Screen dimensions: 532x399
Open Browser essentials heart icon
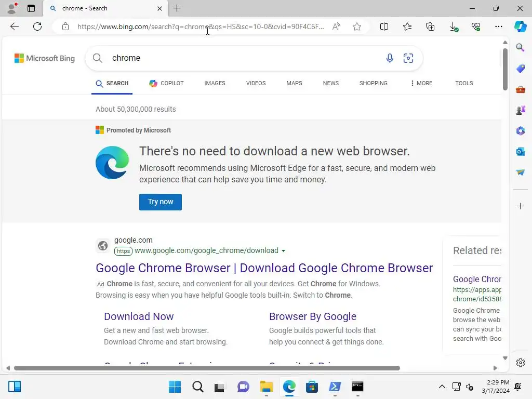pyautogui.click(x=476, y=26)
